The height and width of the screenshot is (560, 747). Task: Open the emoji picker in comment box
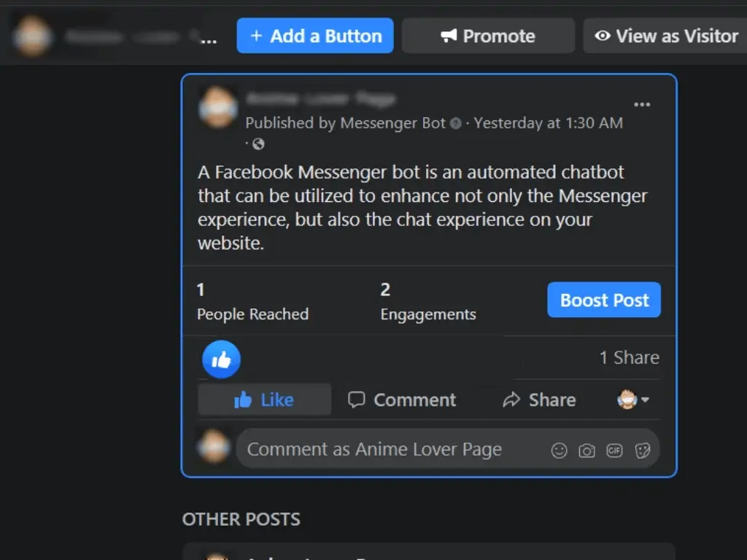(560, 450)
